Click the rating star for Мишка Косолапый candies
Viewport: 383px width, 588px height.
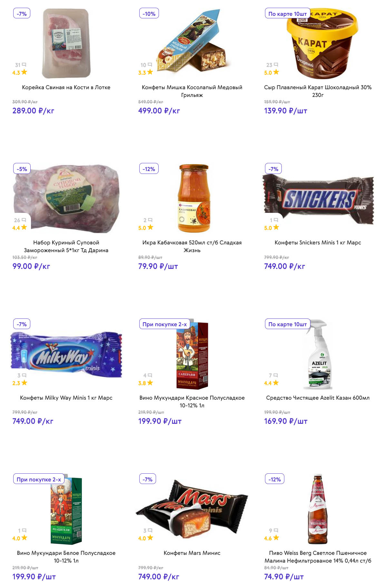(150, 72)
